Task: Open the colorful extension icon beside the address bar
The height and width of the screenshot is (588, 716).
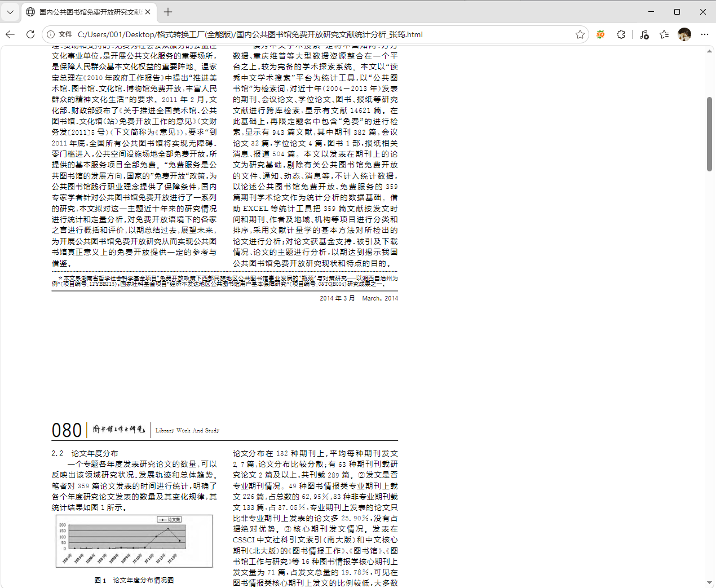Action: click(601, 34)
